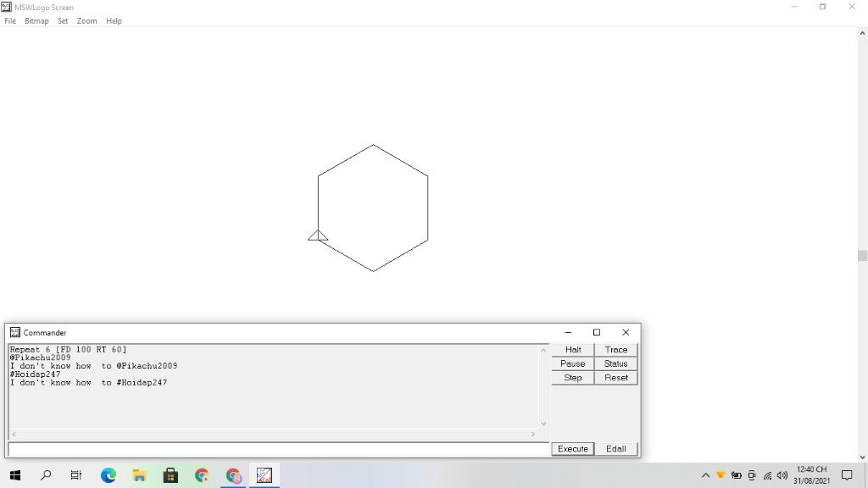This screenshot has width=868, height=488.
Task: Open the Bitmap menu
Action: pyautogui.click(x=36, y=21)
